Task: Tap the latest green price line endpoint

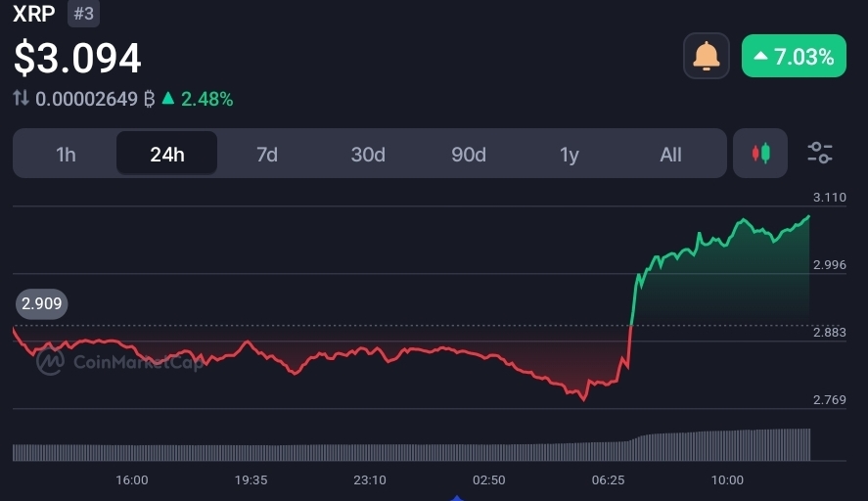Action: (808, 216)
